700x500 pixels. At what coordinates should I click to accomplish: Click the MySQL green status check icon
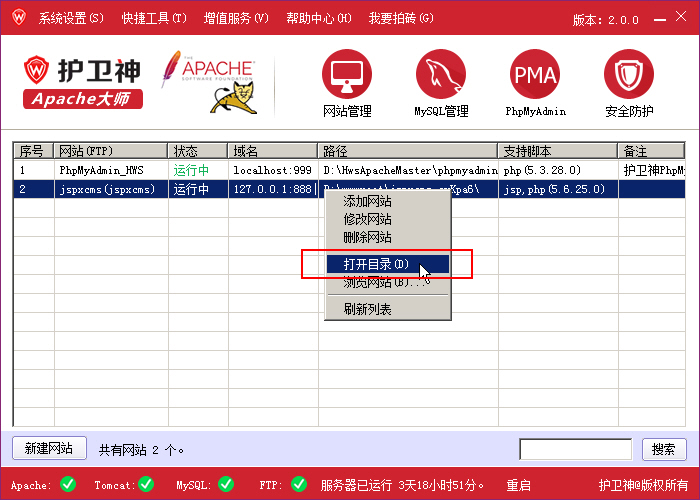click(226, 485)
